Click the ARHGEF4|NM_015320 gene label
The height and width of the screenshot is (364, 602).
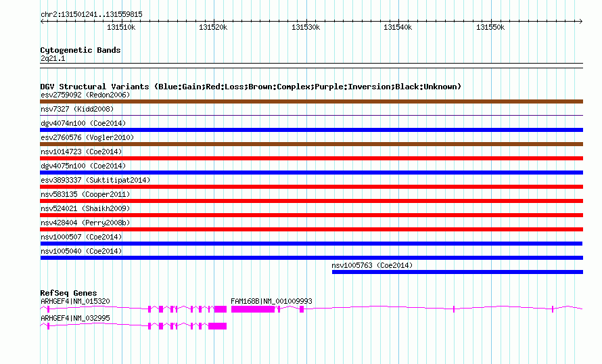[x=75, y=301]
